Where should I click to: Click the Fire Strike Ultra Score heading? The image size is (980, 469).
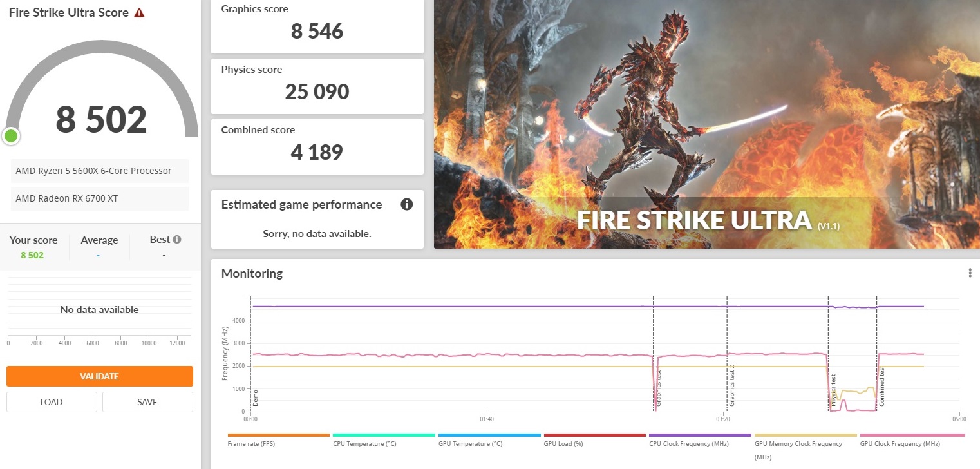click(x=68, y=13)
